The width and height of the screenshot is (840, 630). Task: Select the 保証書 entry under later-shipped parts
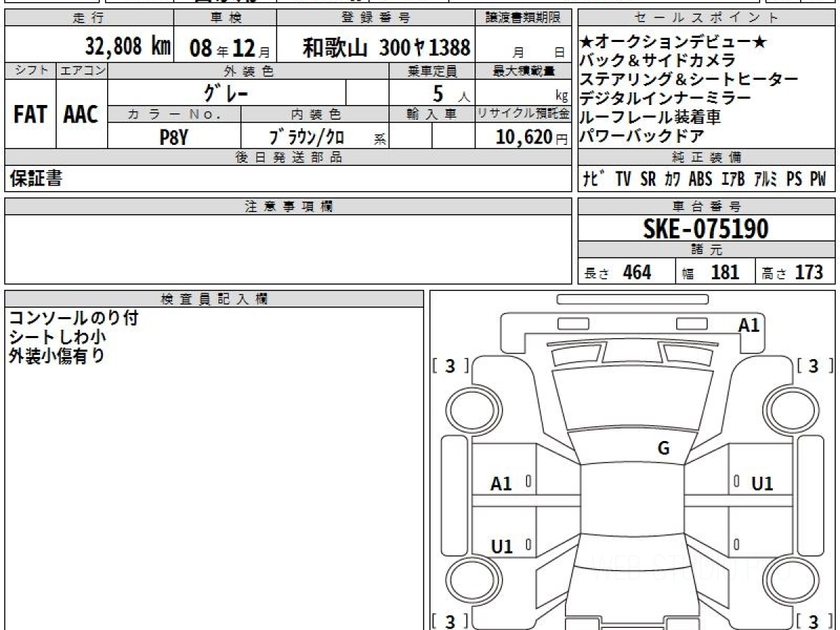click(35, 179)
